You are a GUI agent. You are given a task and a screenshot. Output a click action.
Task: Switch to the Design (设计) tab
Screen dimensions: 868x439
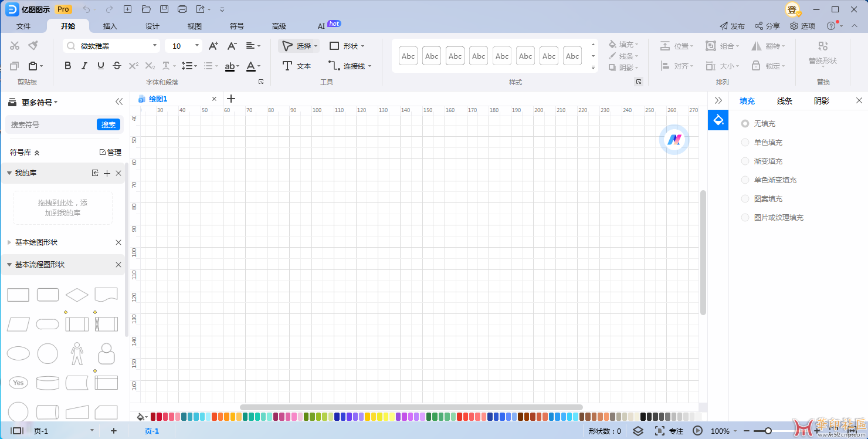click(x=152, y=26)
